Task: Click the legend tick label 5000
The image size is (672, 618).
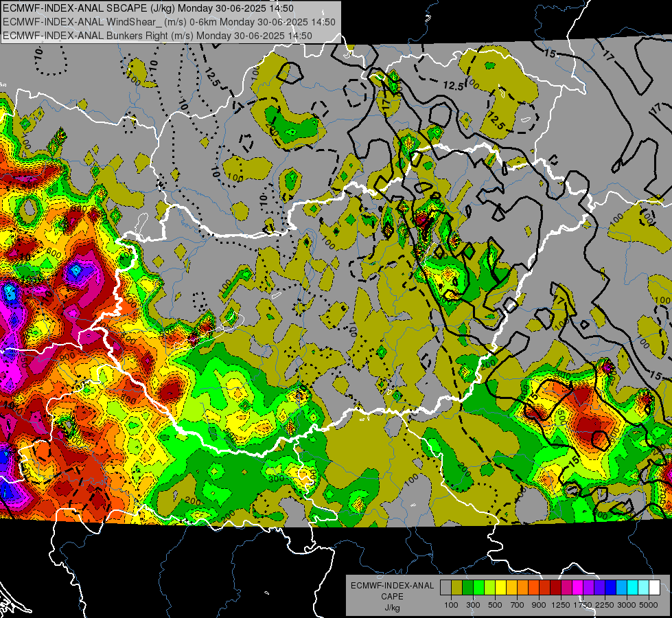Action: 649,605
